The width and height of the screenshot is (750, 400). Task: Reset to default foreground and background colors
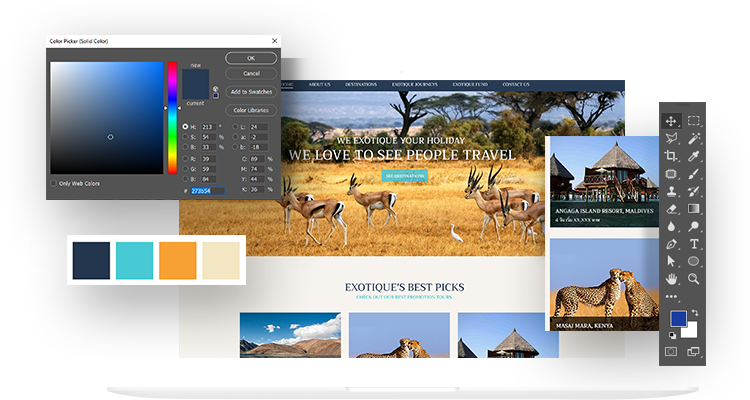673,335
